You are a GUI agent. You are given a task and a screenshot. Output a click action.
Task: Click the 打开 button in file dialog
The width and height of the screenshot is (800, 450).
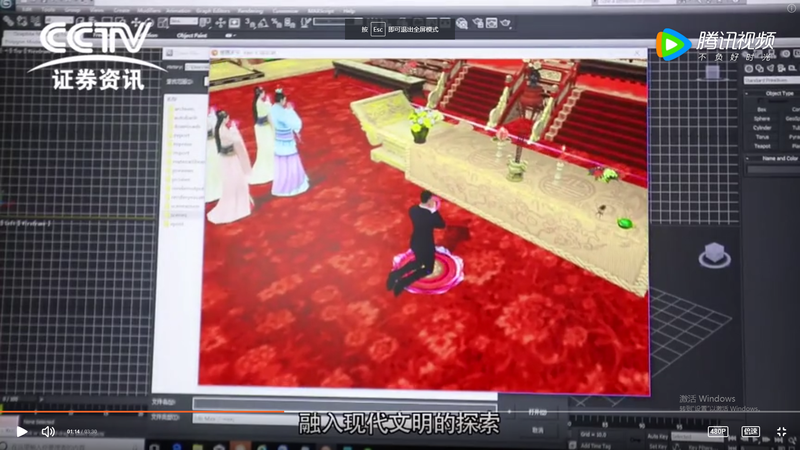point(537,412)
